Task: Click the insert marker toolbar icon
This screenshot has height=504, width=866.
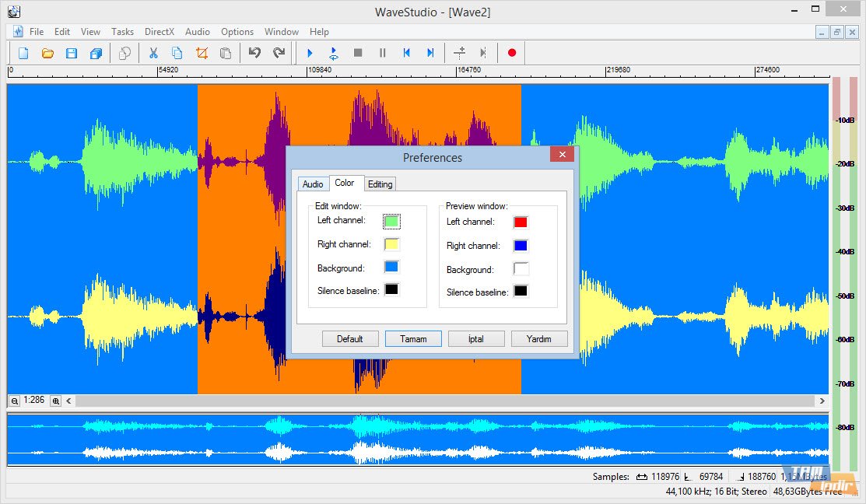Action: point(459,53)
